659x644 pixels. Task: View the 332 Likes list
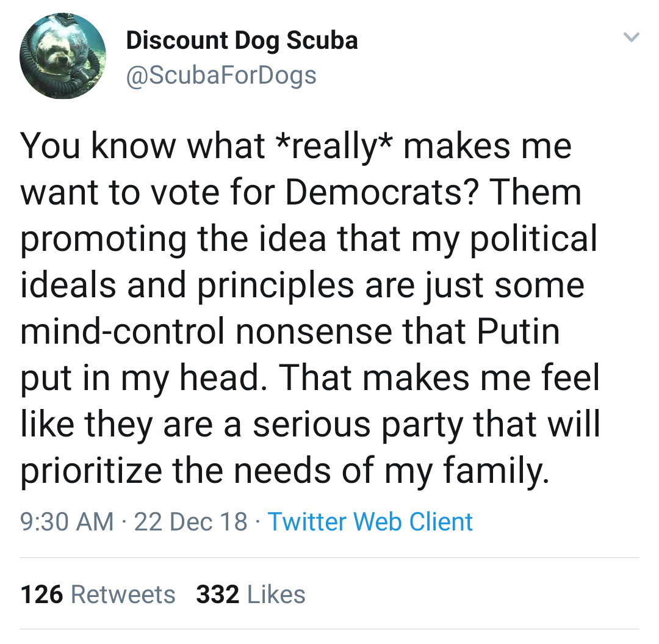point(251,595)
